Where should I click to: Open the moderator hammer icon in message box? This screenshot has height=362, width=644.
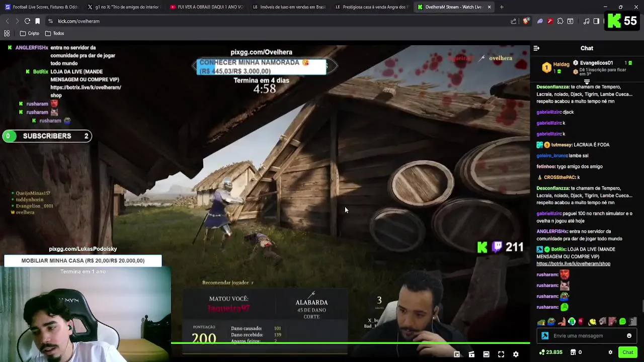click(x=545, y=336)
